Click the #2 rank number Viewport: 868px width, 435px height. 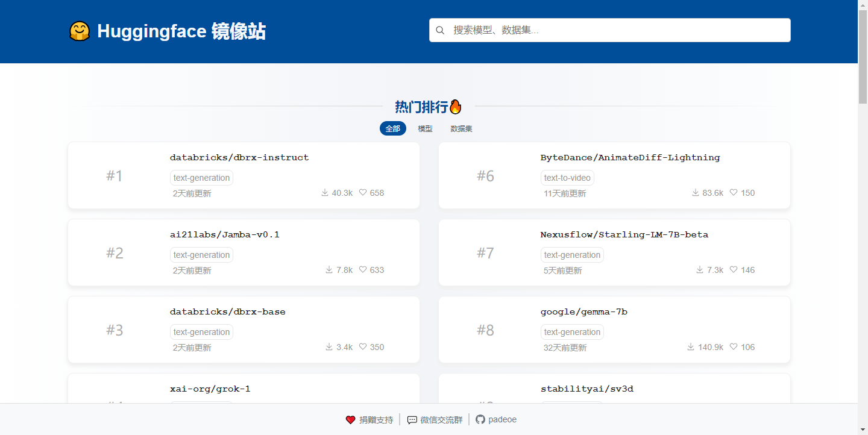click(x=115, y=253)
